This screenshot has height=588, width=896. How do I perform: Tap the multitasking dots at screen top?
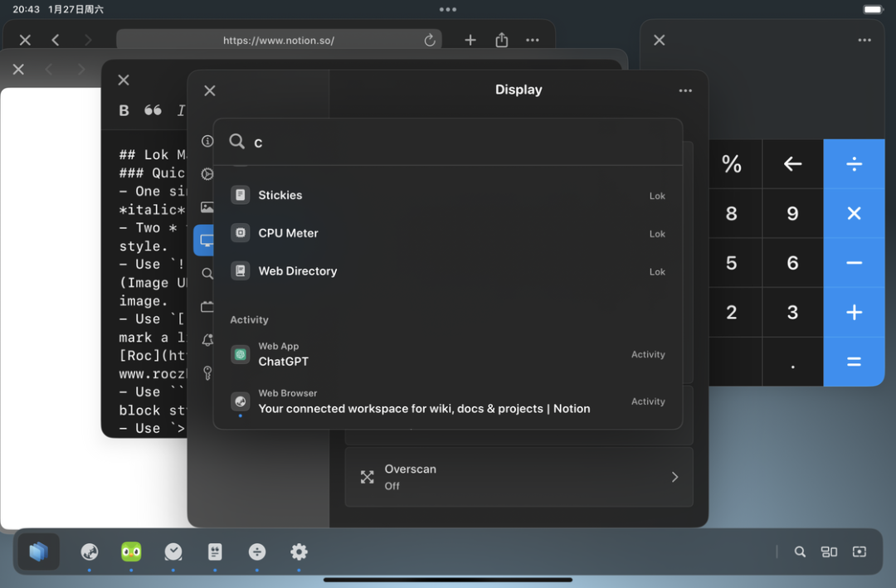(x=448, y=9)
